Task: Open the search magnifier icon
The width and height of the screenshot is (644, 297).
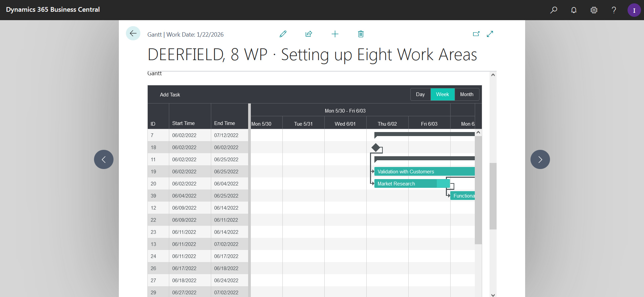Action: click(554, 10)
